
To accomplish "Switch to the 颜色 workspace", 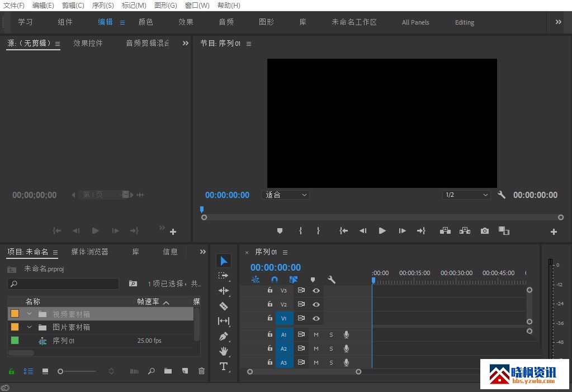I will [145, 22].
